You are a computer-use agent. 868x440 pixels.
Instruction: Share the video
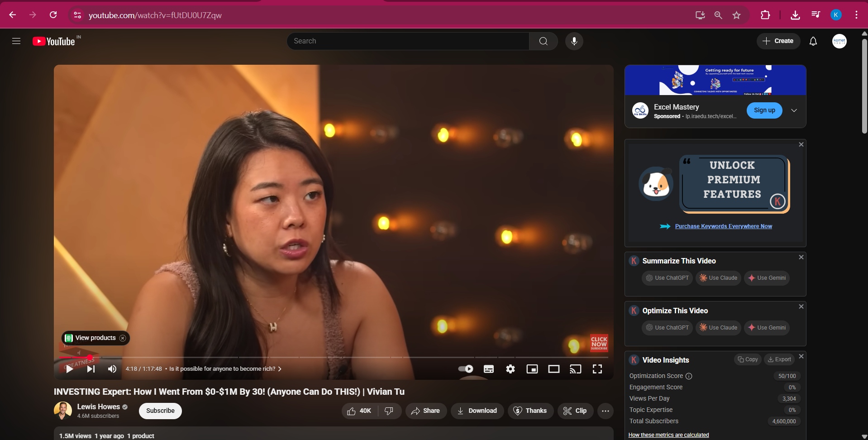click(x=426, y=411)
